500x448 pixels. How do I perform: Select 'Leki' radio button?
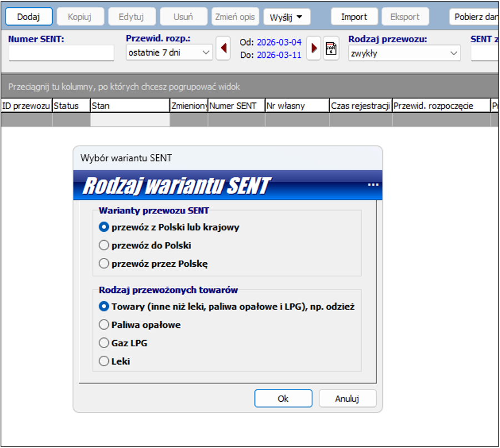(x=104, y=361)
